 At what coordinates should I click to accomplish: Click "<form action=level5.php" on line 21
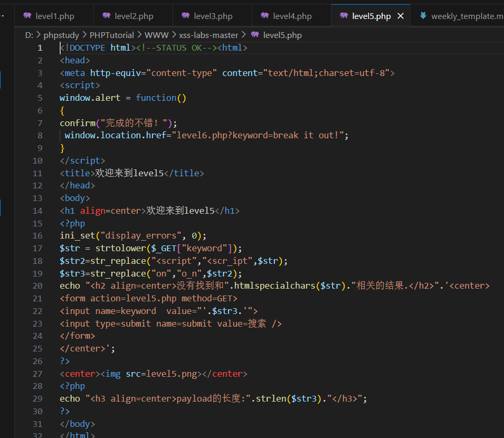click(118, 299)
